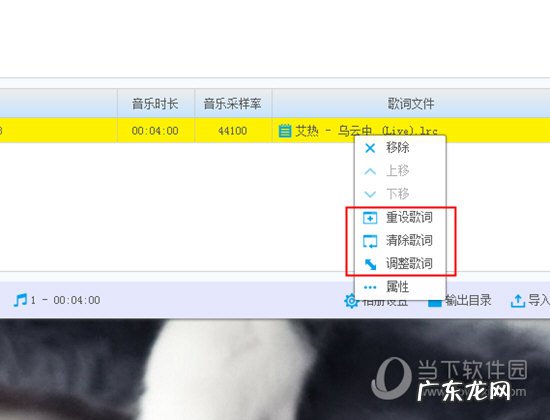Image resolution: width=550 pixels, height=420 pixels.
Task: Click the clear lyrics icon
Action: click(370, 241)
